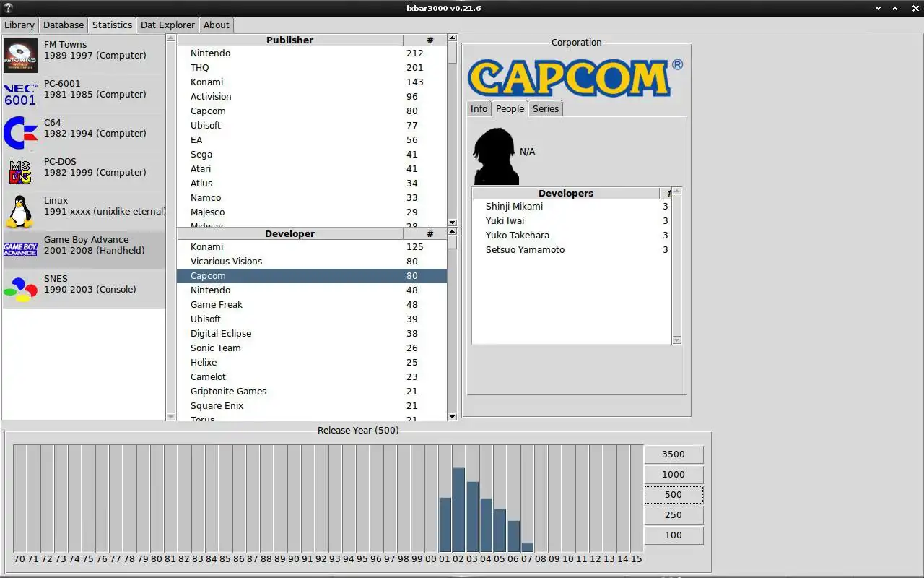Open the About tab
The width and height of the screenshot is (924, 578).
(217, 25)
